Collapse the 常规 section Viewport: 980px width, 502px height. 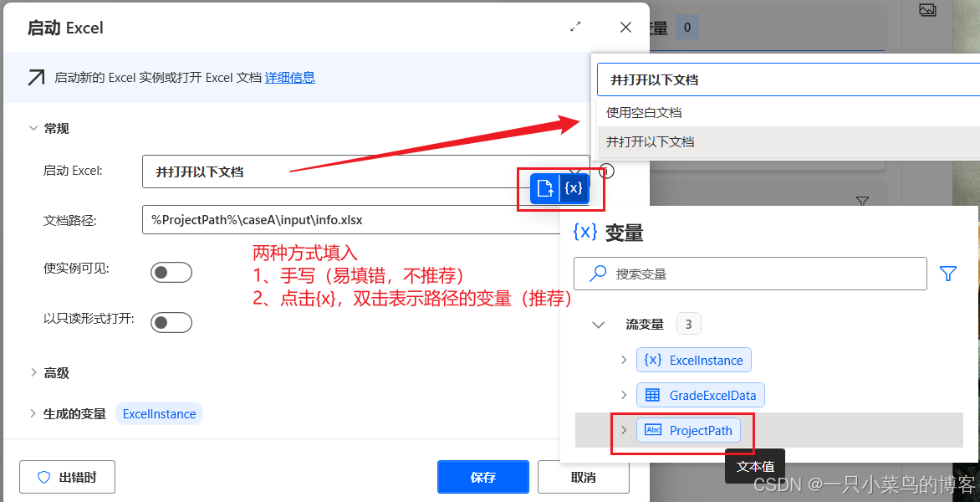click(33, 128)
